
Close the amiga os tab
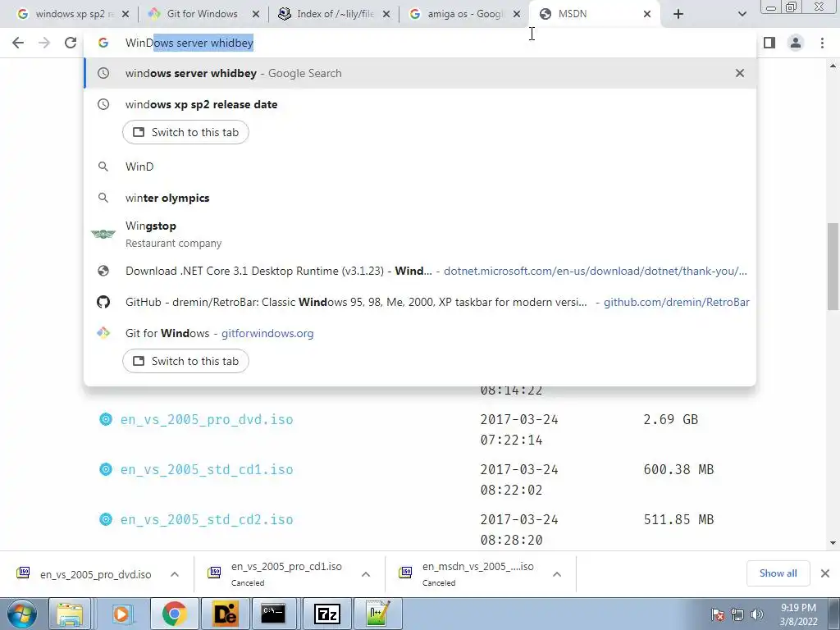pyautogui.click(x=517, y=15)
